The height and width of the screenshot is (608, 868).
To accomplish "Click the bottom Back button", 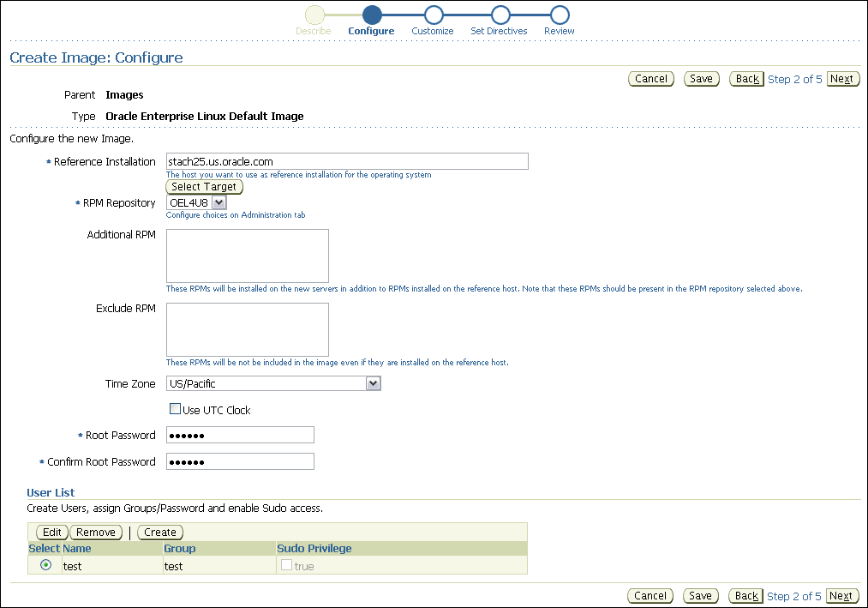I will (745, 596).
